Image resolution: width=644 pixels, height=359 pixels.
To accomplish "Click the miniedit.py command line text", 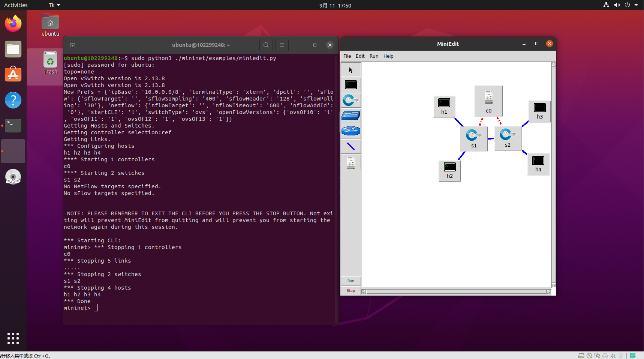I will (204, 58).
